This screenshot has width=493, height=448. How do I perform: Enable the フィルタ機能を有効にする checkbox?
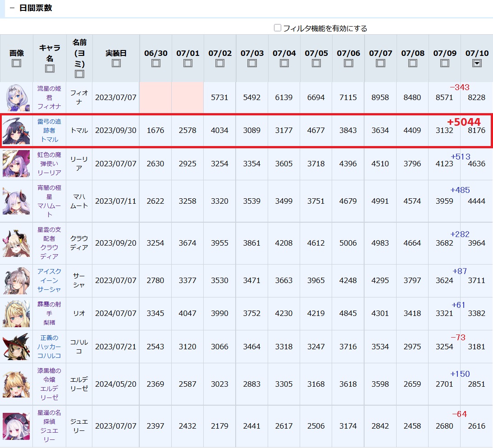pos(277,28)
